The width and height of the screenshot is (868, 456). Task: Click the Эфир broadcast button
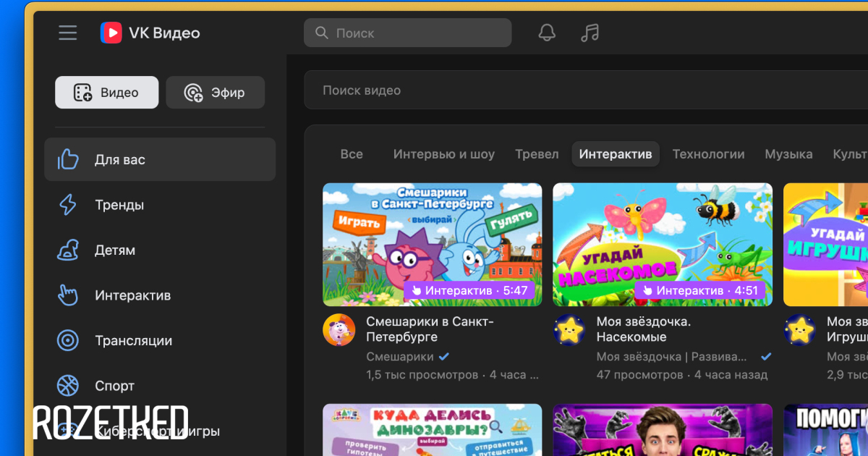click(x=216, y=93)
